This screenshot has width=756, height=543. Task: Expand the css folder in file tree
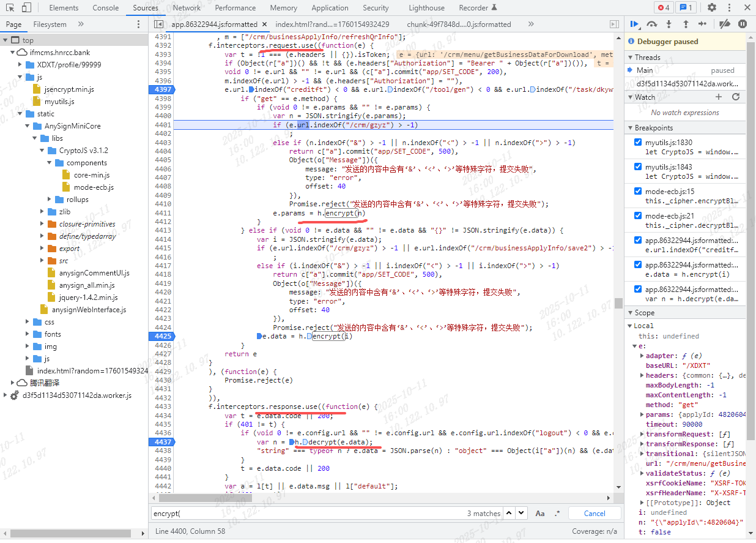click(x=28, y=322)
